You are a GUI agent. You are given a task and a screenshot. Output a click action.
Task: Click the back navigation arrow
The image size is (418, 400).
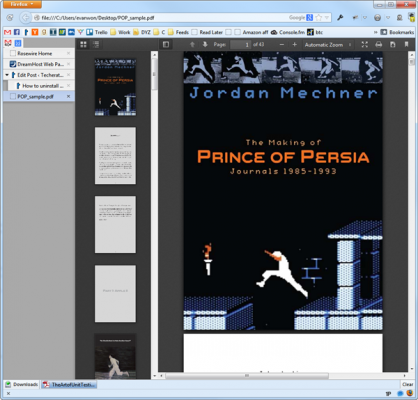click(25, 18)
